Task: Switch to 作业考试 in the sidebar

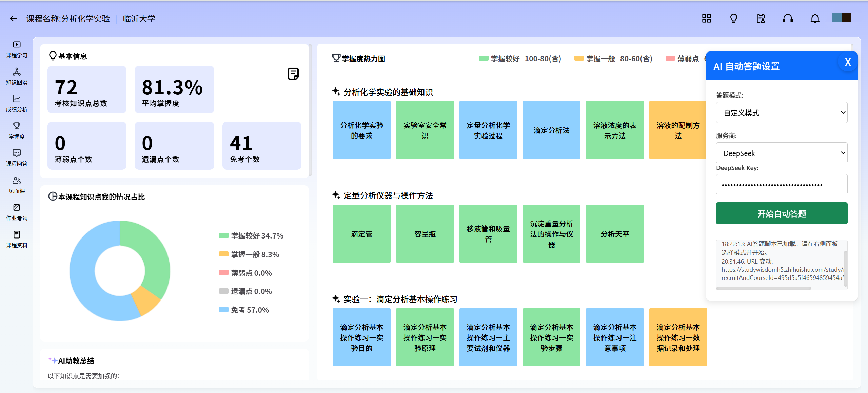Action: (17, 212)
